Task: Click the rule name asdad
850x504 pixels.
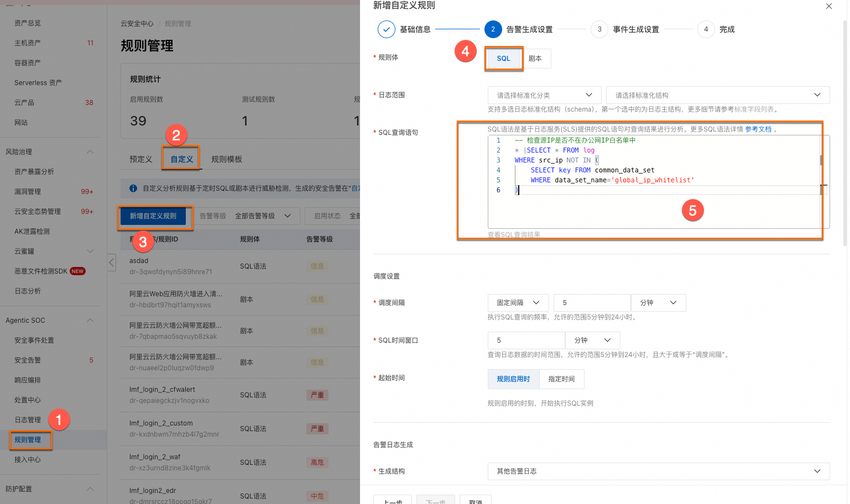Action: pos(139,261)
